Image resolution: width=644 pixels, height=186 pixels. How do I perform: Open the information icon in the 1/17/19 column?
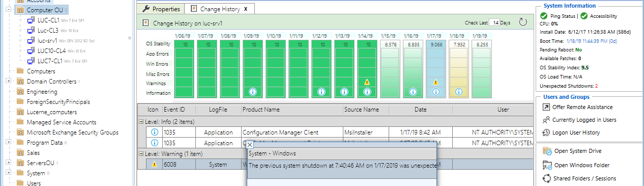click(x=435, y=92)
